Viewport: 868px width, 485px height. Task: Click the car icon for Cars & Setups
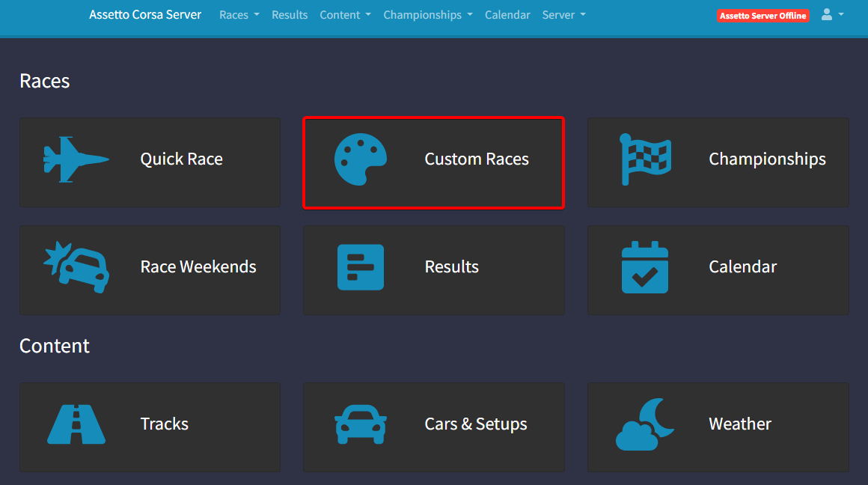pos(361,424)
